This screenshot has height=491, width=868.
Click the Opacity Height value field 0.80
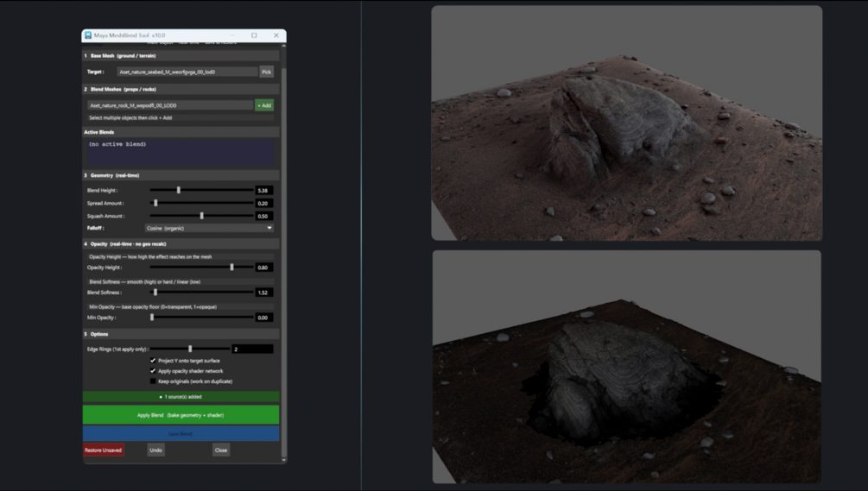click(263, 267)
